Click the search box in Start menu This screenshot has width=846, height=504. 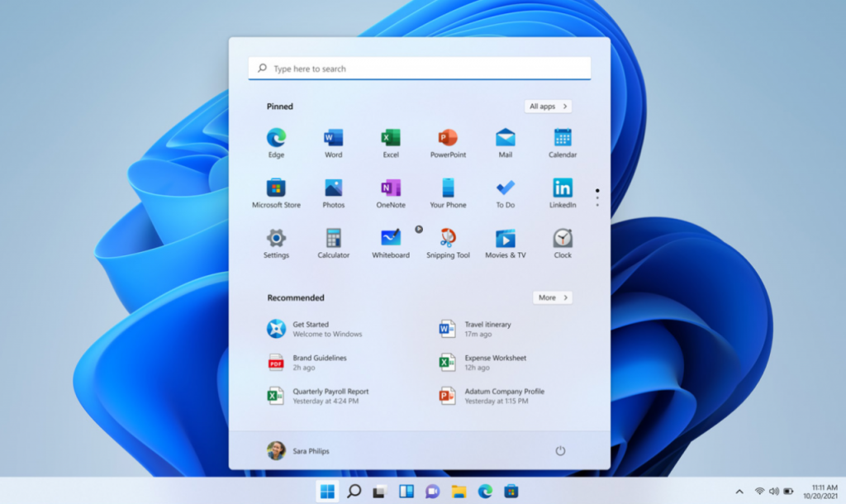419,69
